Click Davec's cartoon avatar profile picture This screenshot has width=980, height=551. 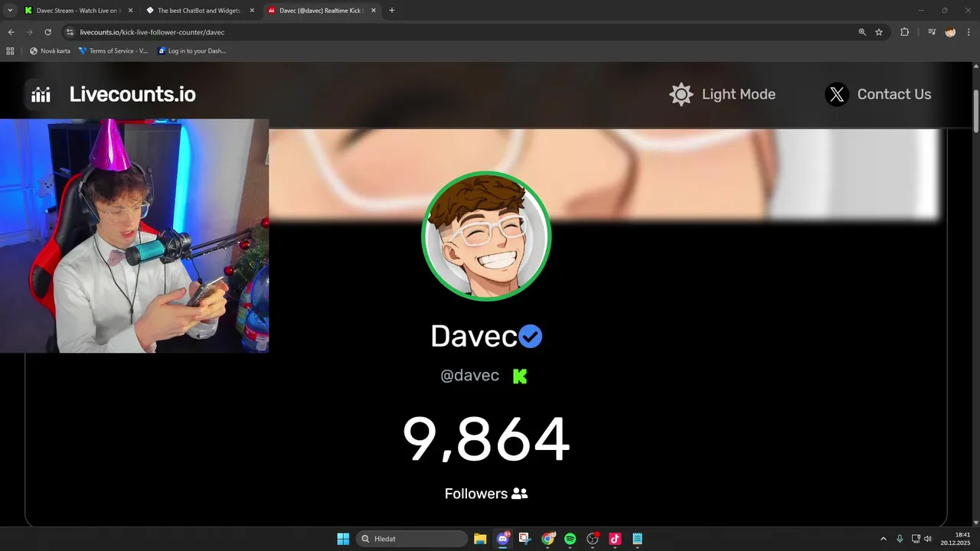click(x=486, y=236)
